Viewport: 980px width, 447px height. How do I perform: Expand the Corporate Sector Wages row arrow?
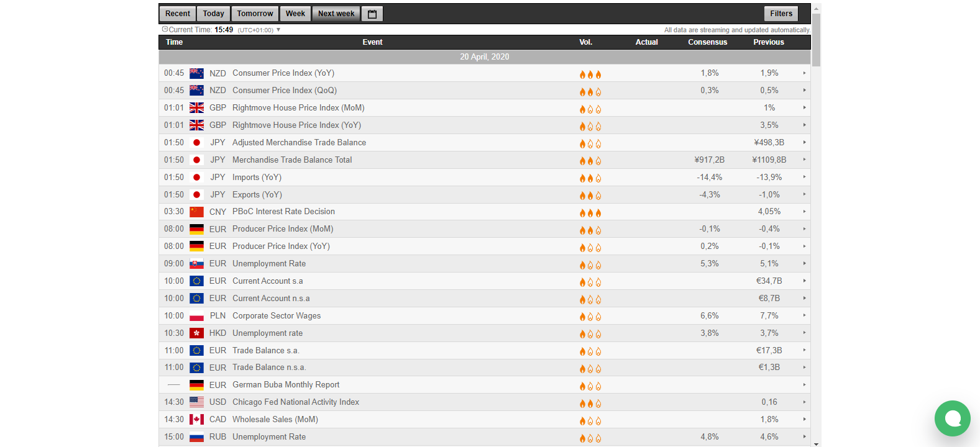(x=804, y=316)
